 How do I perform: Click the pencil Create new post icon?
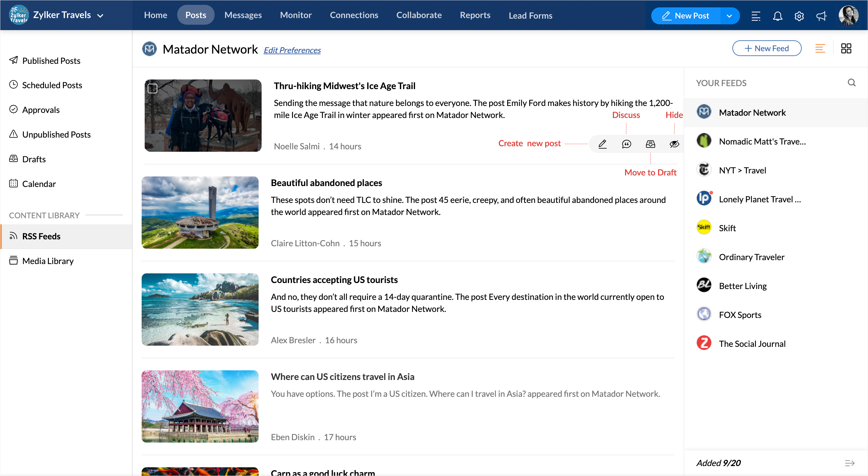pyautogui.click(x=602, y=144)
